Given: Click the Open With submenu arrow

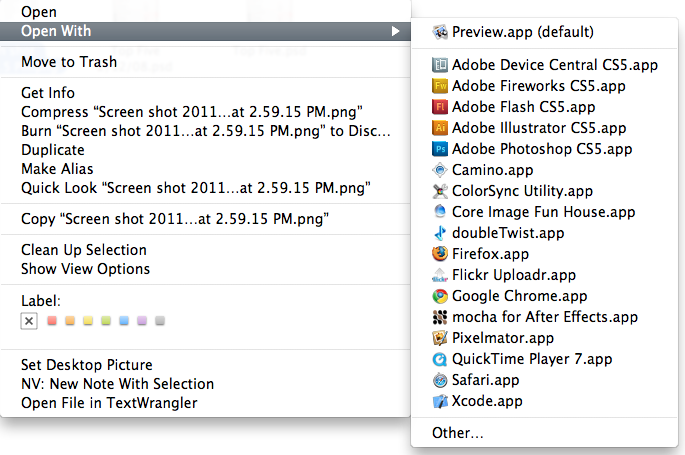Looking at the screenshot, I should coord(395,31).
